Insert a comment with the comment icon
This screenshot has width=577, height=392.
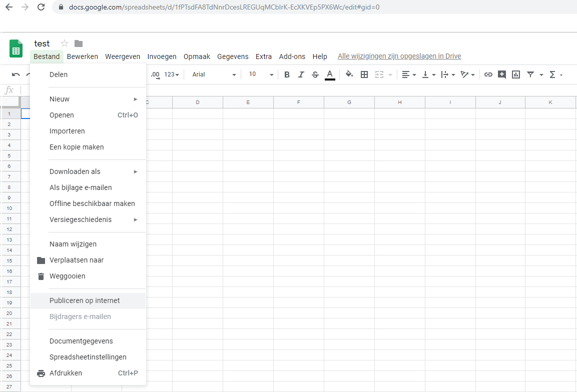point(502,74)
